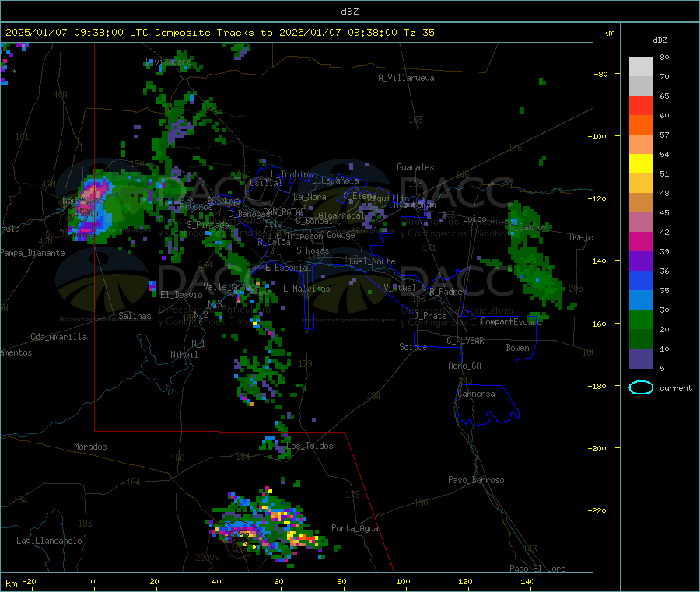Click the 'Lag.Llancanelo' place label
The image size is (700, 592).
[49, 541]
